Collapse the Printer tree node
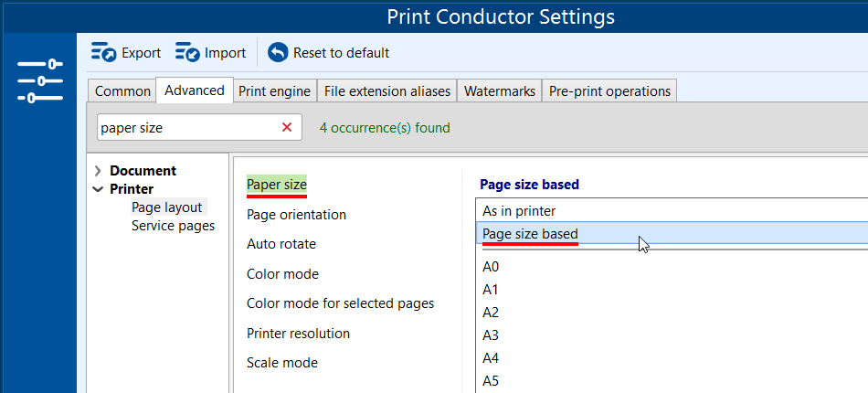The width and height of the screenshot is (868, 393). point(98,189)
